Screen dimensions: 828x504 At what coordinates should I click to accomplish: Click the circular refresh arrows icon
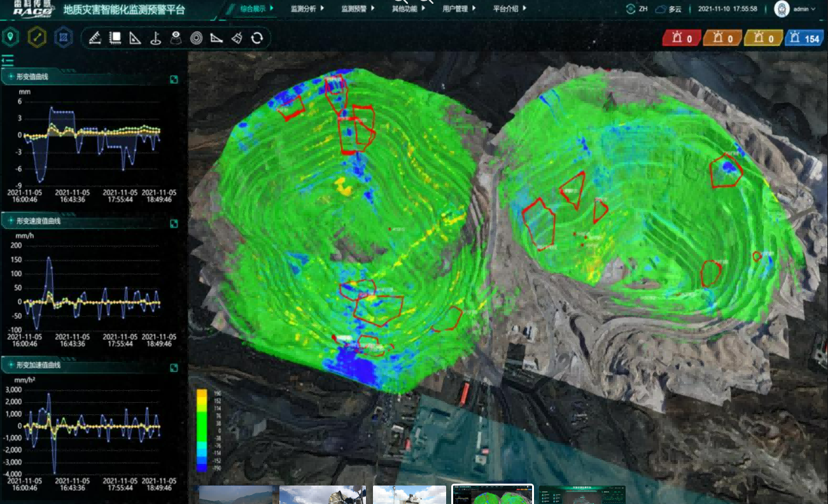pos(257,38)
